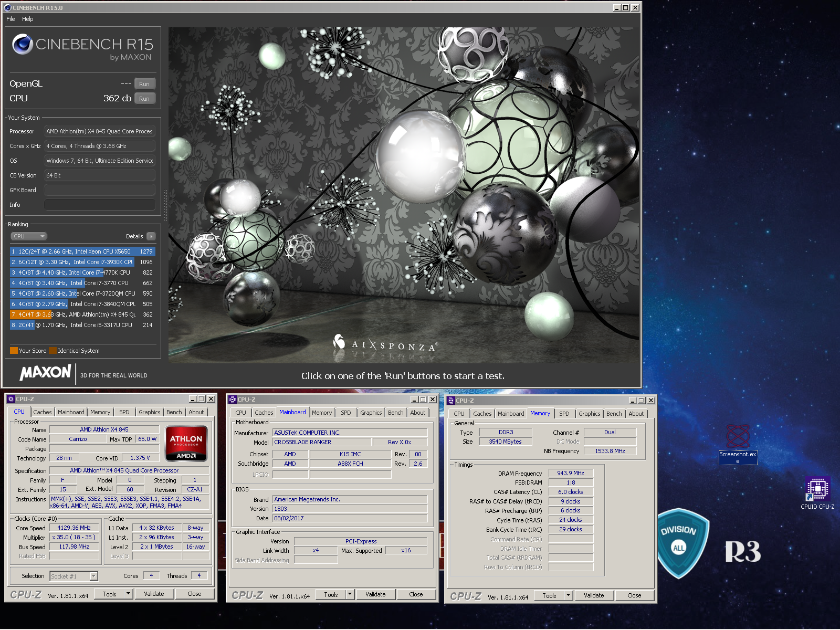Click the AMD Athlon processor badge

coord(186,444)
